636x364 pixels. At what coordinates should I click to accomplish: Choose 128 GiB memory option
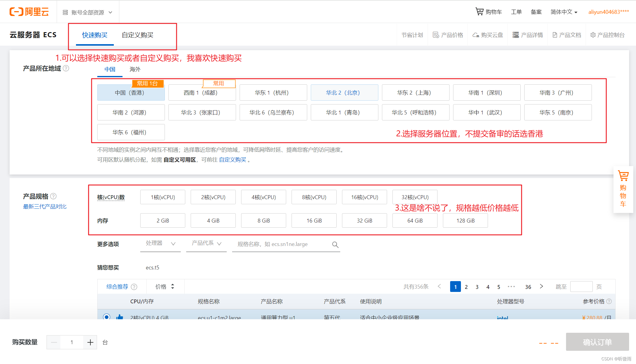(465, 220)
